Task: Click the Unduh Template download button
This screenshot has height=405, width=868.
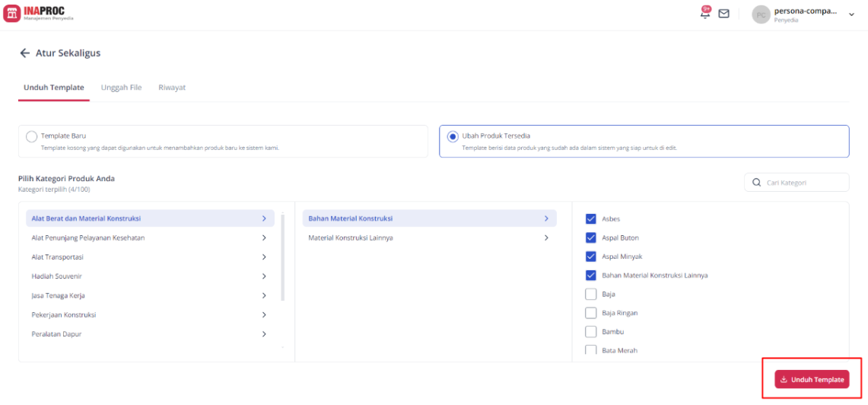Action: coord(812,380)
